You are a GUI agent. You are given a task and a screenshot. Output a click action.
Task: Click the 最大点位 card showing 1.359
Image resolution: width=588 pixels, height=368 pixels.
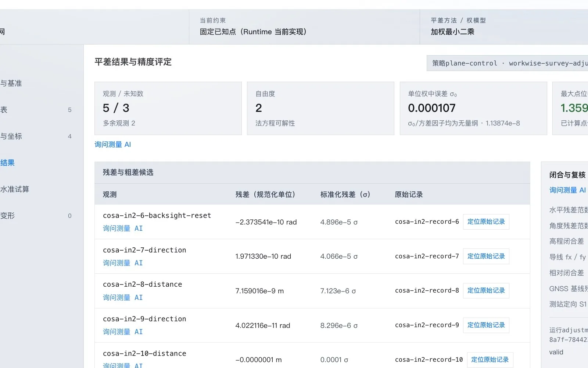(570, 108)
